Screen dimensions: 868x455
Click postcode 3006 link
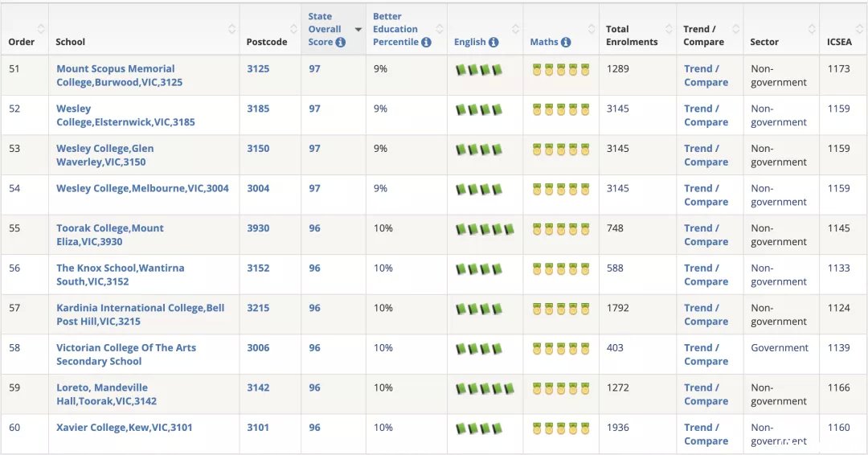click(258, 347)
